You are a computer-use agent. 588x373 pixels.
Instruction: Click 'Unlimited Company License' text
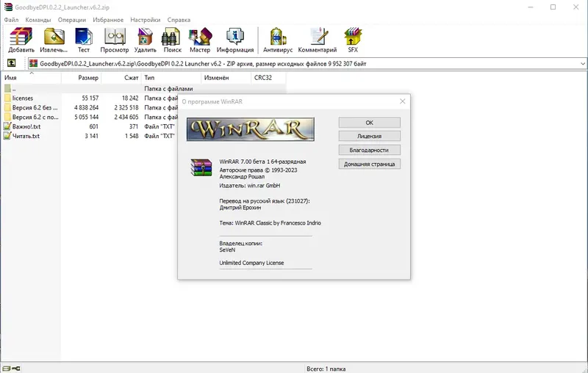251,263
